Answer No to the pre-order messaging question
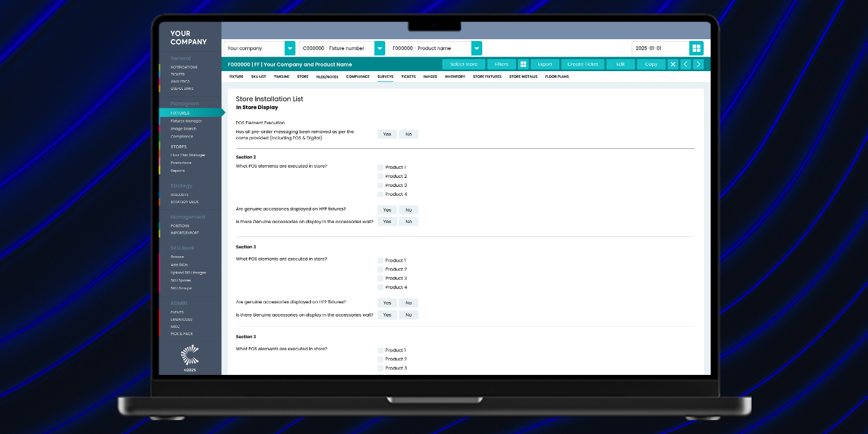Image resolution: width=868 pixels, height=434 pixels. click(409, 134)
